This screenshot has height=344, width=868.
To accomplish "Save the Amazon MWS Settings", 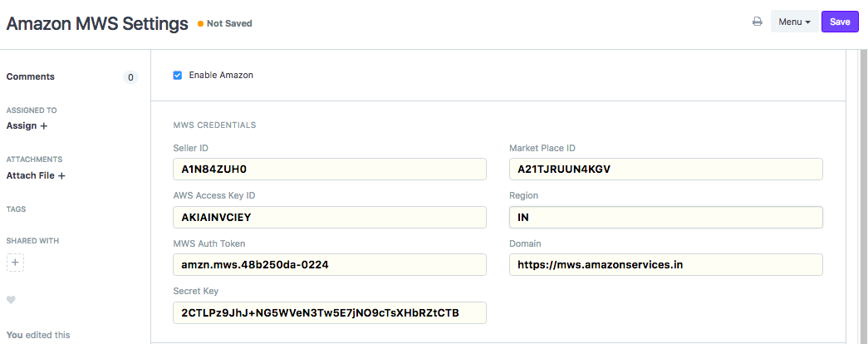I will point(839,22).
